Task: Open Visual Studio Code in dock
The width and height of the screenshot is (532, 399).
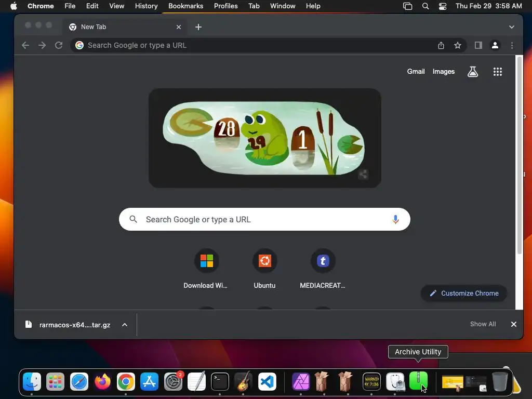Action: tap(267, 381)
